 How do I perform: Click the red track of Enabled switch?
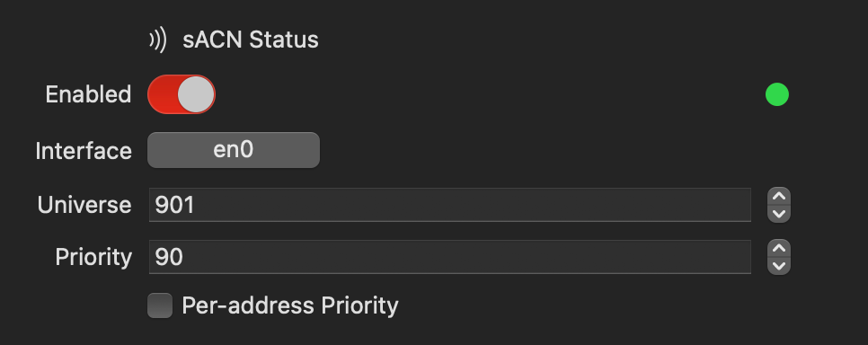(163, 94)
